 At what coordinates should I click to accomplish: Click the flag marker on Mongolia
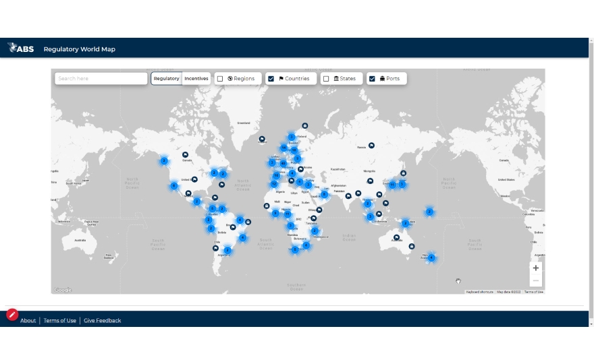tap(371, 181)
